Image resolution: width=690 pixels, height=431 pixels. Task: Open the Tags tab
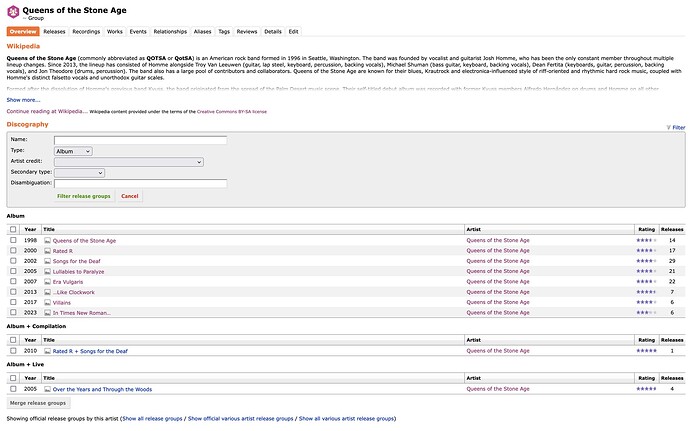coord(224,32)
